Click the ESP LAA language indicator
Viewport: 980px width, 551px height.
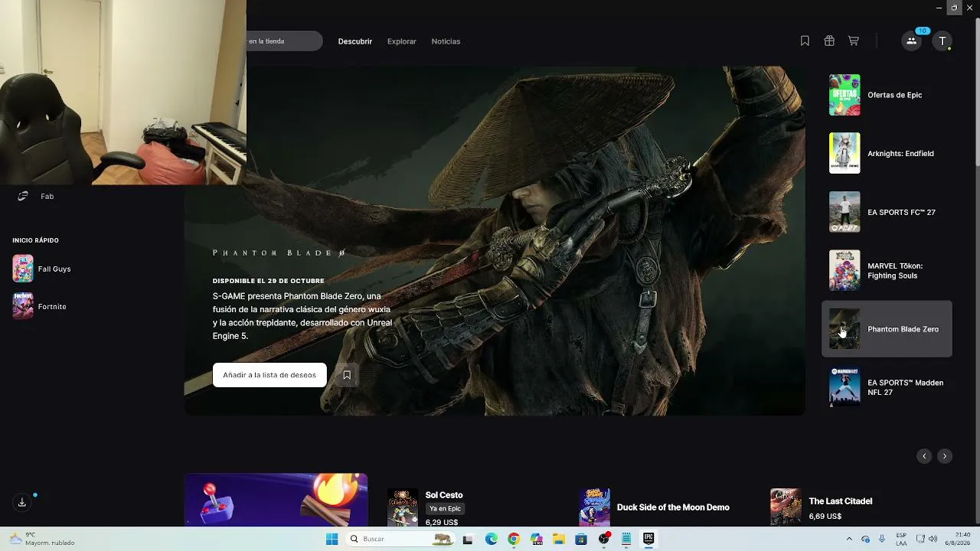tap(901, 539)
